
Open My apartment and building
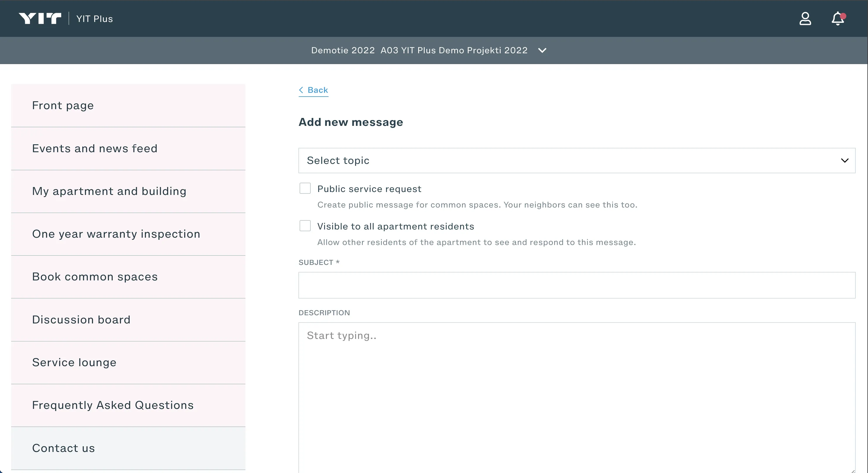pos(128,191)
